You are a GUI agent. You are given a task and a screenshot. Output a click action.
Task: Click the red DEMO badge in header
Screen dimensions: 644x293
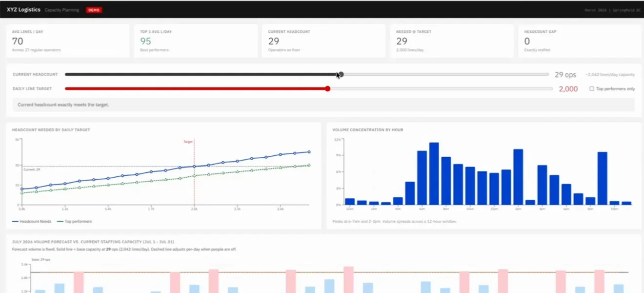tap(94, 10)
